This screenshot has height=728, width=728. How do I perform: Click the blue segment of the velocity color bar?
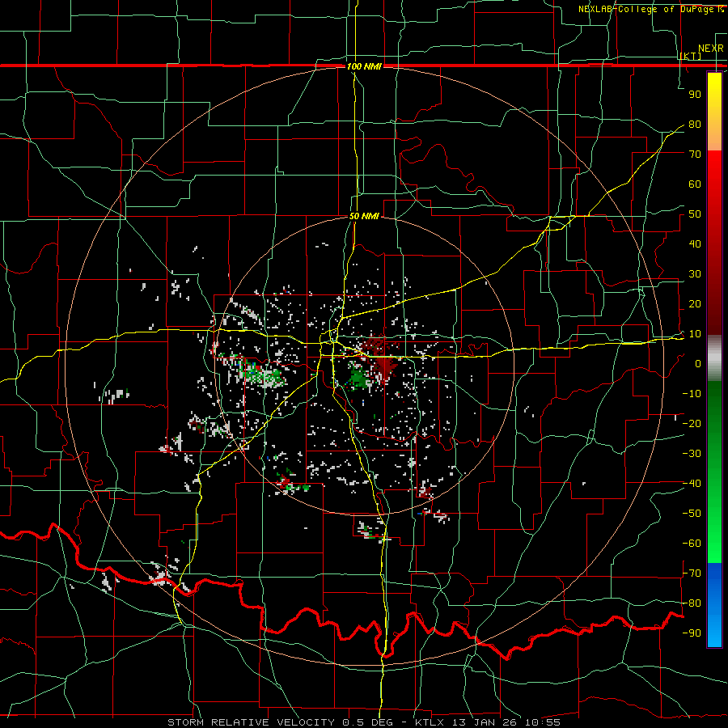[x=714, y=605]
